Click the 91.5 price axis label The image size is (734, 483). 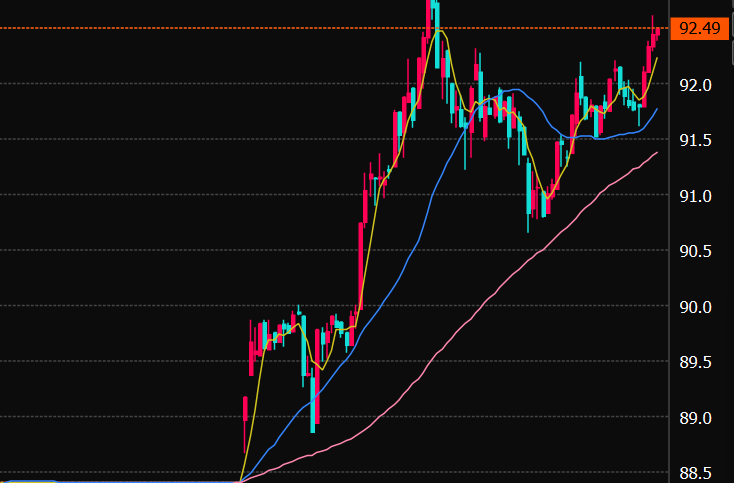[694, 140]
